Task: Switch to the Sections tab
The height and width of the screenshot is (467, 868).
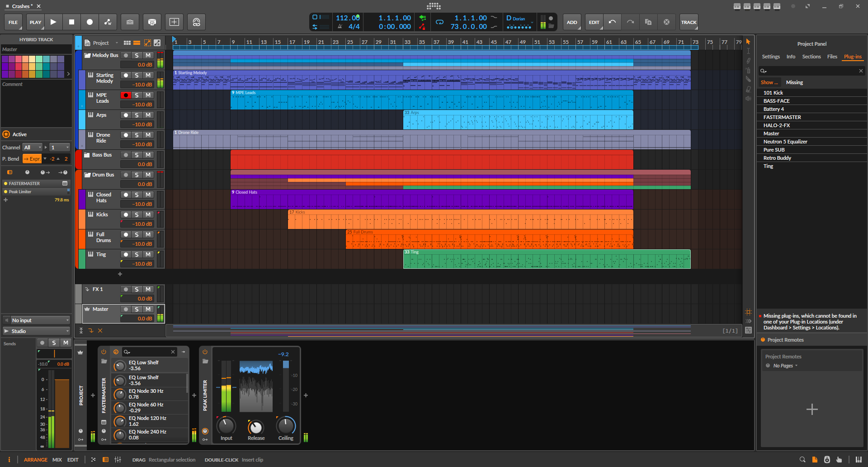Action: [x=811, y=57]
